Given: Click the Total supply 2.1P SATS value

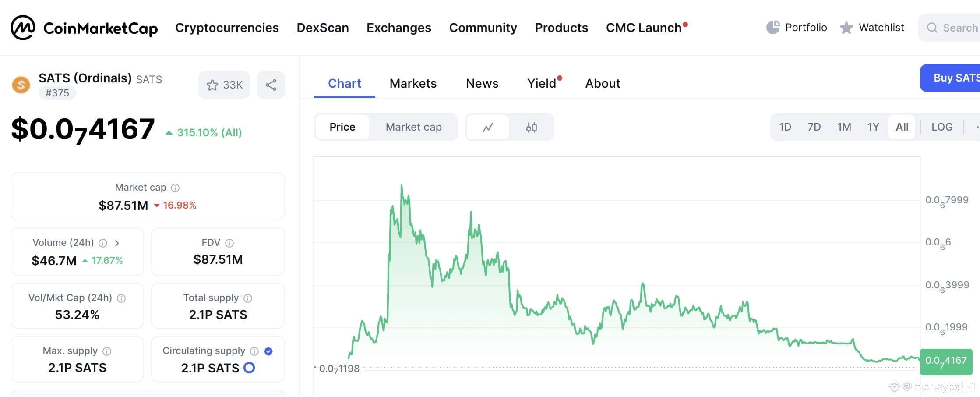Looking at the screenshot, I should click(x=218, y=315).
